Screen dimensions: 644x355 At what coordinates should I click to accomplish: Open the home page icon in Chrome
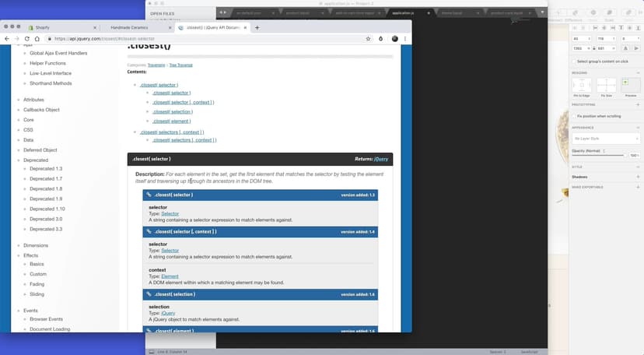pos(37,38)
